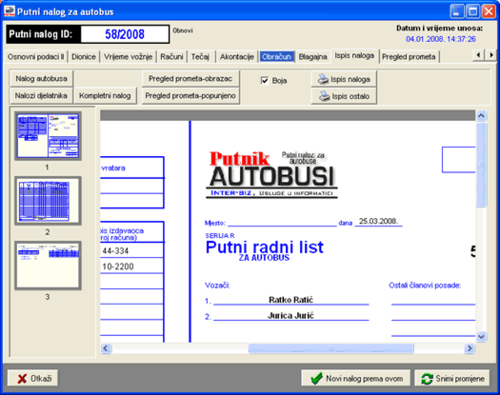Go to the Tečaj tab
This screenshot has width=500, height=395.
pyautogui.click(x=200, y=57)
